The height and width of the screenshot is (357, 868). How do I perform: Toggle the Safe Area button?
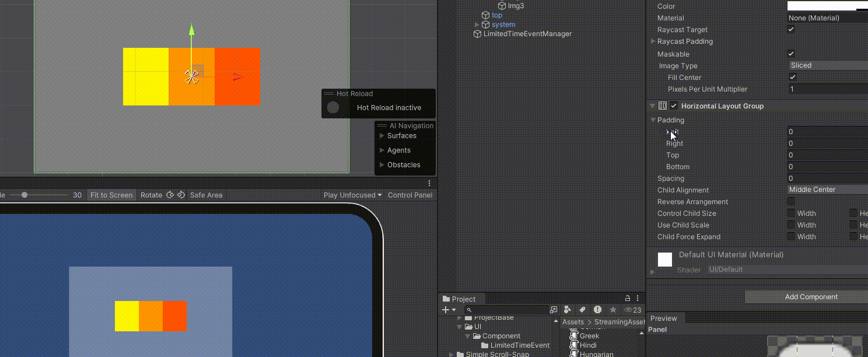tap(206, 195)
